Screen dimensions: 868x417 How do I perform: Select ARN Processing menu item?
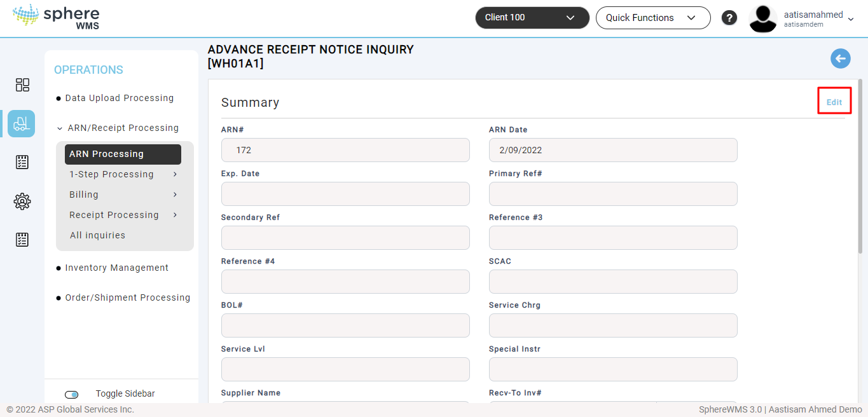(x=123, y=154)
